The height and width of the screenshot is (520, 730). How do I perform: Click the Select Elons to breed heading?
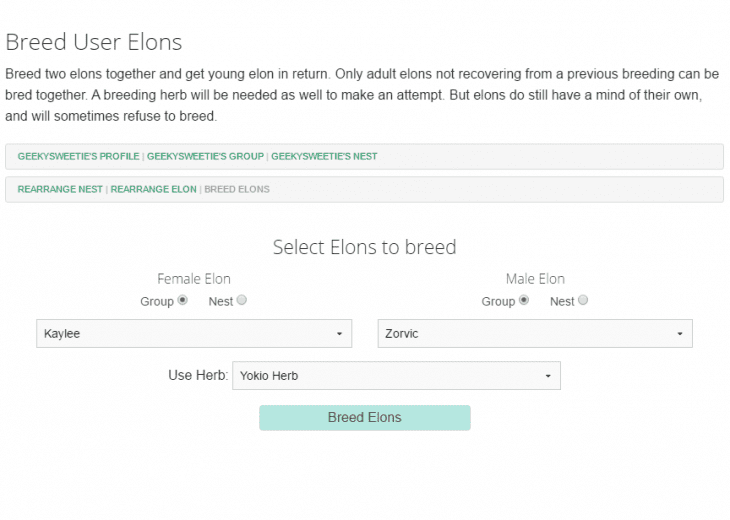coord(364,247)
